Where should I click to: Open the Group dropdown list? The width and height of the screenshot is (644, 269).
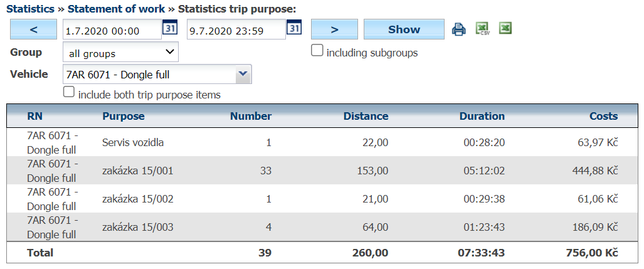pyautogui.click(x=120, y=53)
